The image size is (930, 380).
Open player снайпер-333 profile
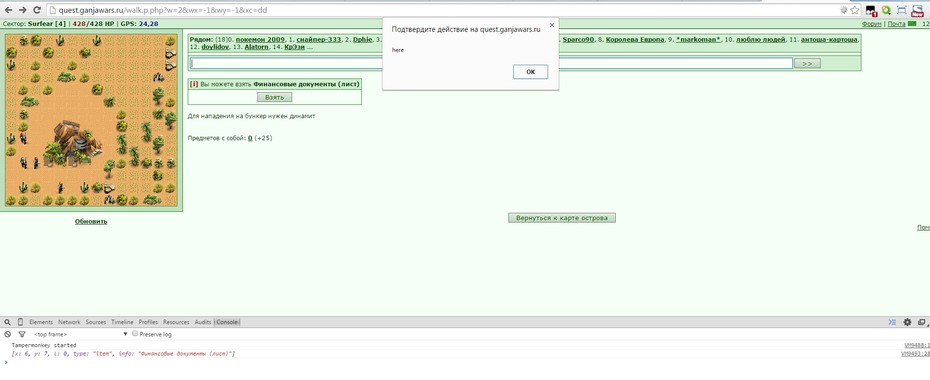319,40
